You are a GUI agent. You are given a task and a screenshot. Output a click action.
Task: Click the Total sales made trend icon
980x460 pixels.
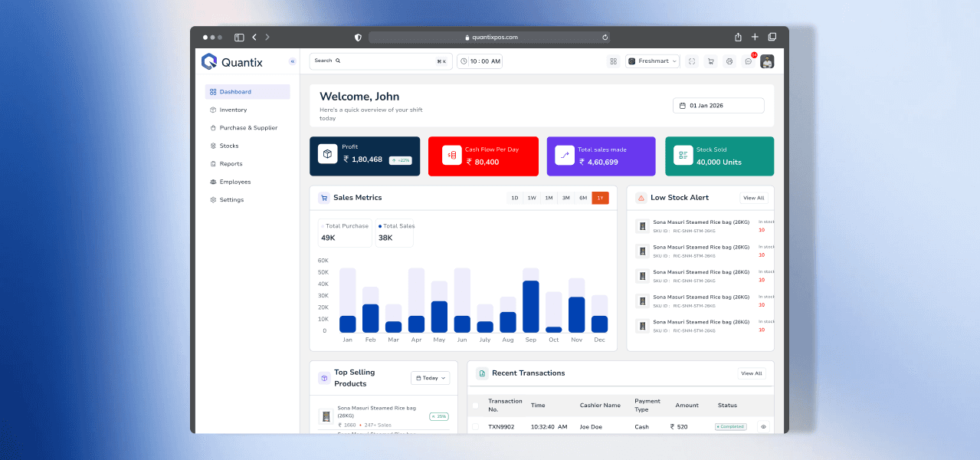click(x=564, y=156)
